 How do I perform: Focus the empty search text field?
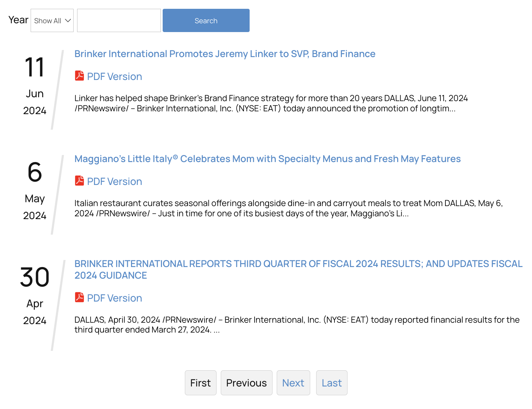click(x=119, y=21)
